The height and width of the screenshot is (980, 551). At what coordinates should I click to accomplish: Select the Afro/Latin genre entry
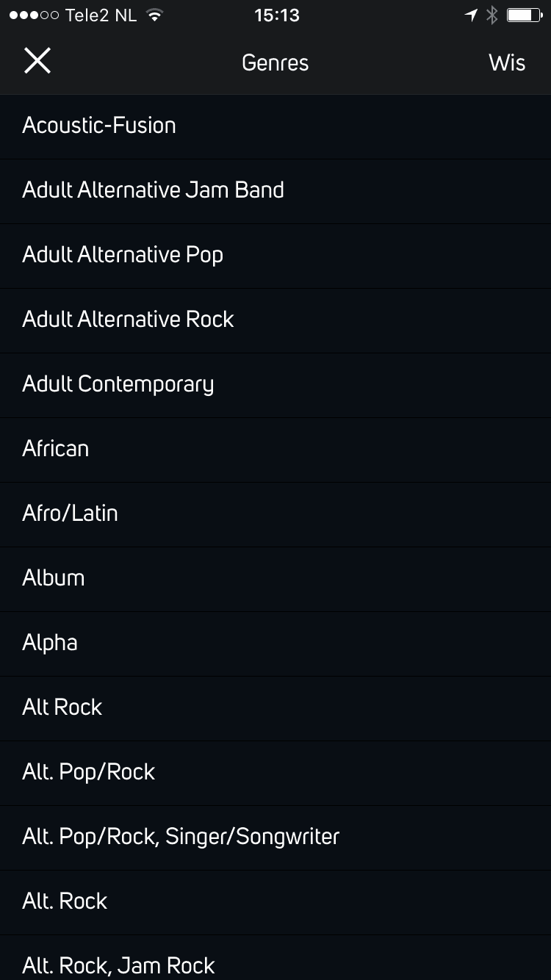pyautogui.click(x=275, y=514)
